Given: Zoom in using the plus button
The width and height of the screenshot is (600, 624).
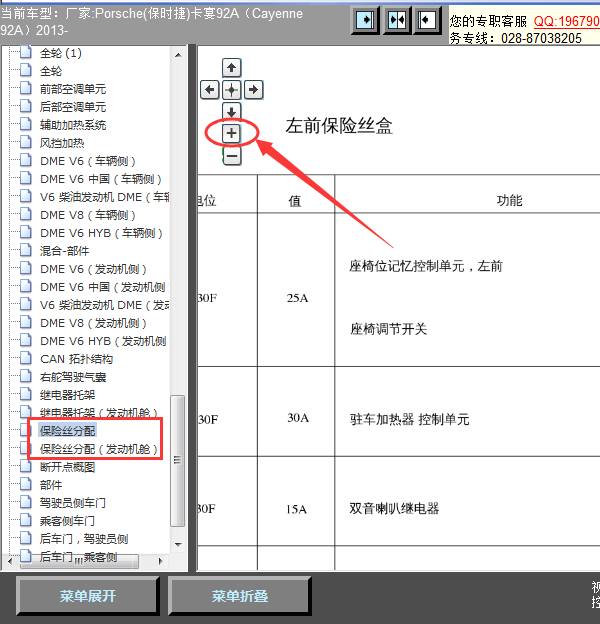Looking at the screenshot, I should coord(231,133).
